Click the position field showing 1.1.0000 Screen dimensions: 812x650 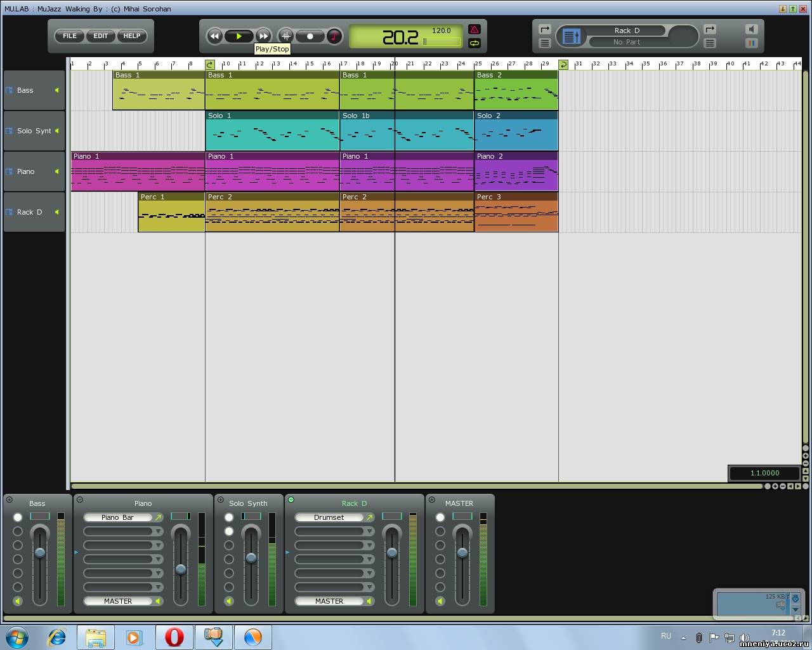[x=764, y=473]
